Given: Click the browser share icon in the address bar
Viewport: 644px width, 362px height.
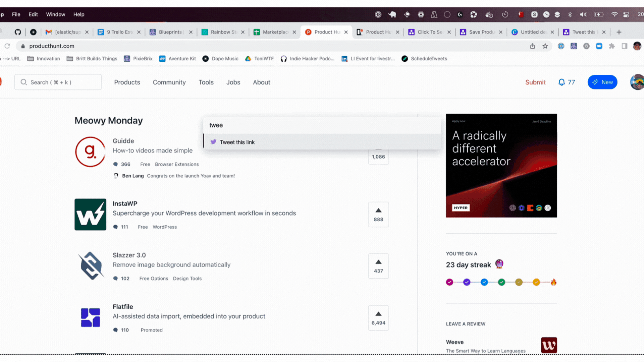Looking at the screenshot, I should coord(532,46).
